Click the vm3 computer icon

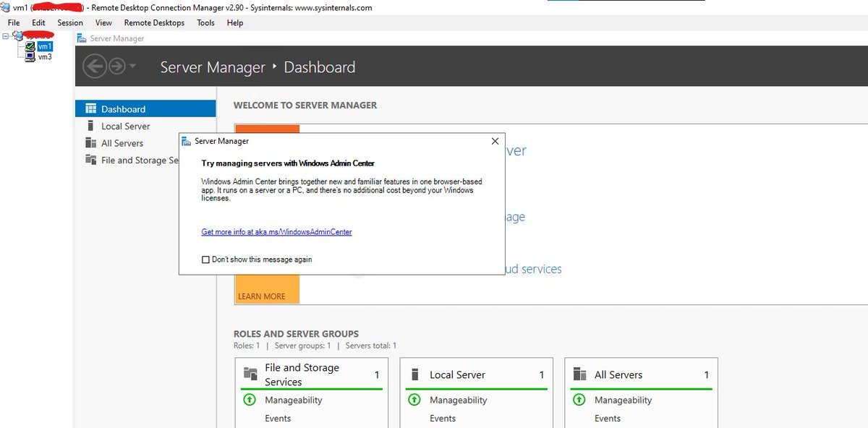(30, 56)
